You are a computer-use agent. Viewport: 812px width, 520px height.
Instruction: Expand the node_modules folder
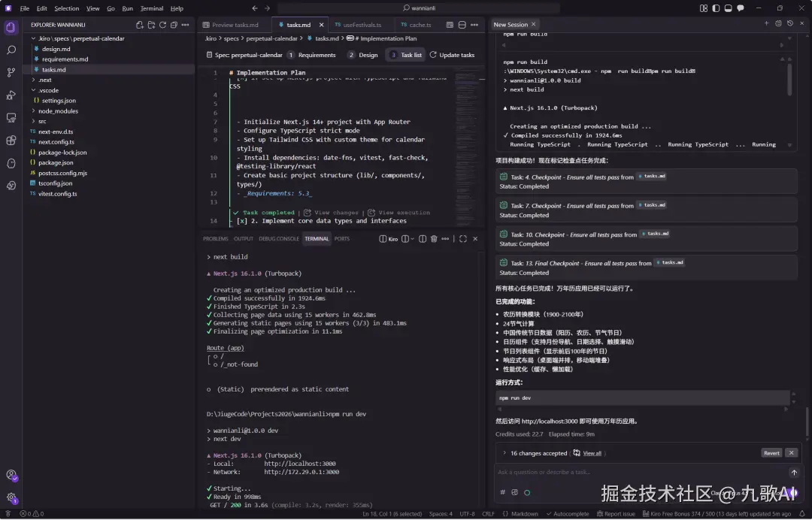[33, 110]
